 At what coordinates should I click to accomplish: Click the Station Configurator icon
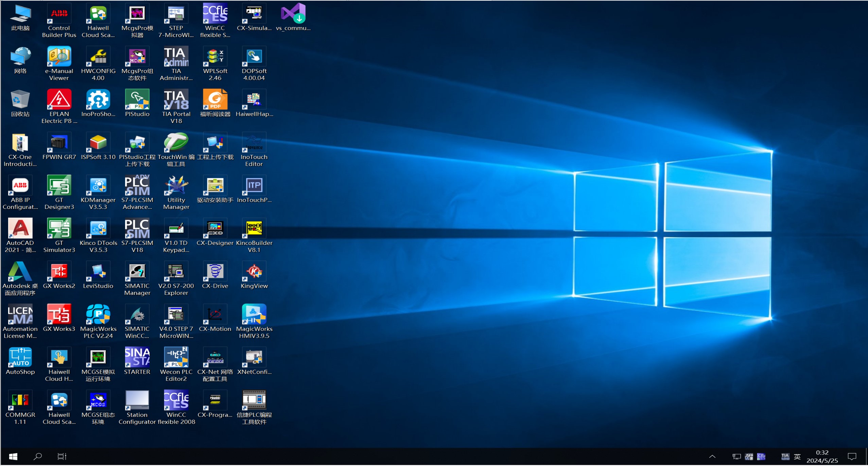click(137, 407)
